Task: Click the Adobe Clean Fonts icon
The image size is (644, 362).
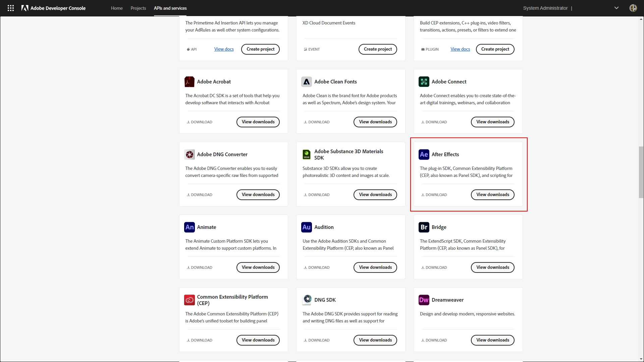Action: [307, 82]
